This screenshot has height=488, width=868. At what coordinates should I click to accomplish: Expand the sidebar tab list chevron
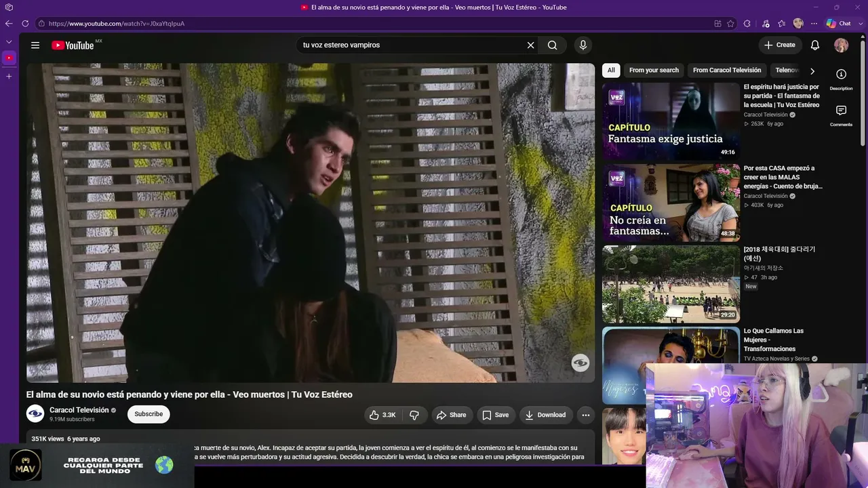point(9,42)
